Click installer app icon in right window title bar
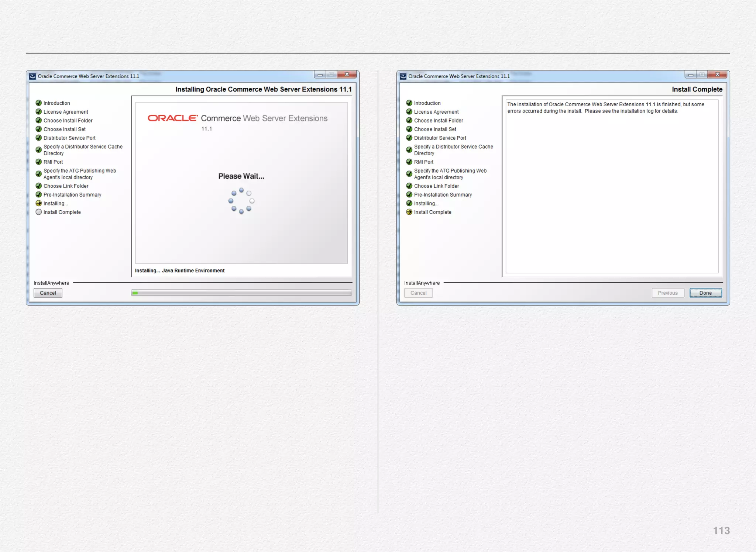 click(x=403, y=76)
